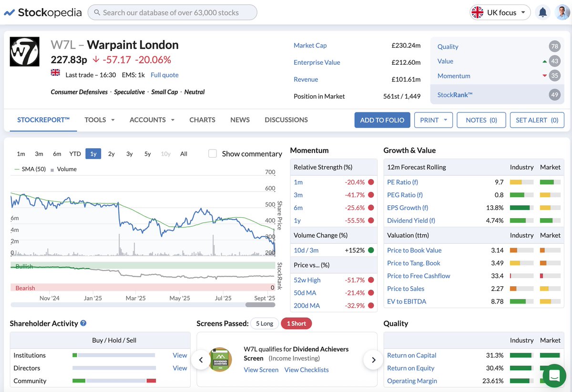Click the Value rank score 43
This screenshot has width=572, height=392.
pos(554,61)
